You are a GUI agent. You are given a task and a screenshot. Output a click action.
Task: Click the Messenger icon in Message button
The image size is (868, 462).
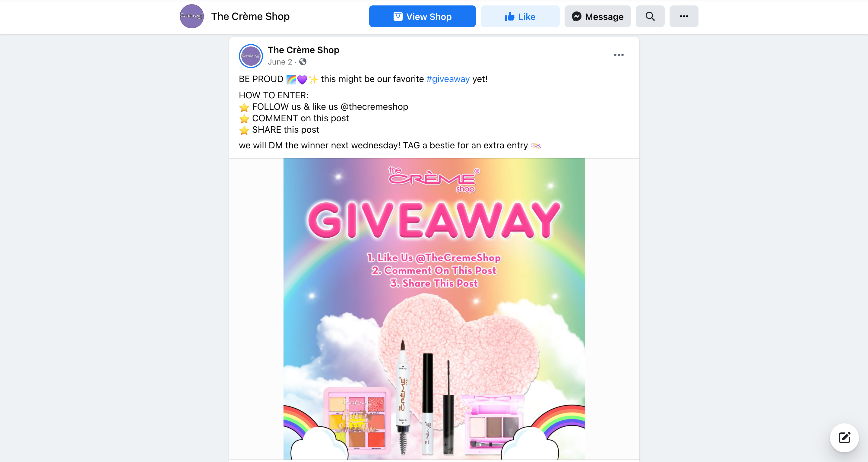tap(576, 17)
